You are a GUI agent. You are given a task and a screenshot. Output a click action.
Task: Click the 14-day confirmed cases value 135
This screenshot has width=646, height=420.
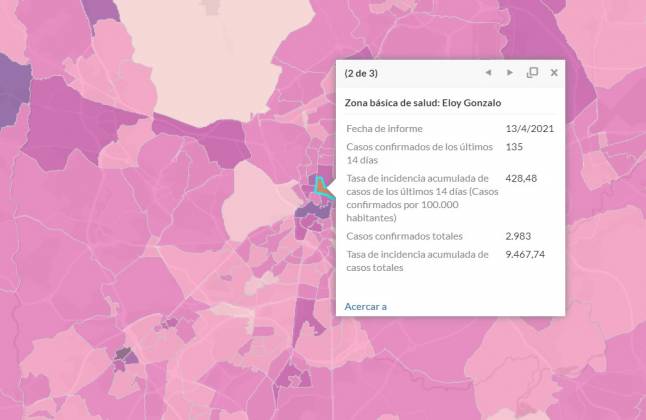pyautogui.click(x=517, y=147)
